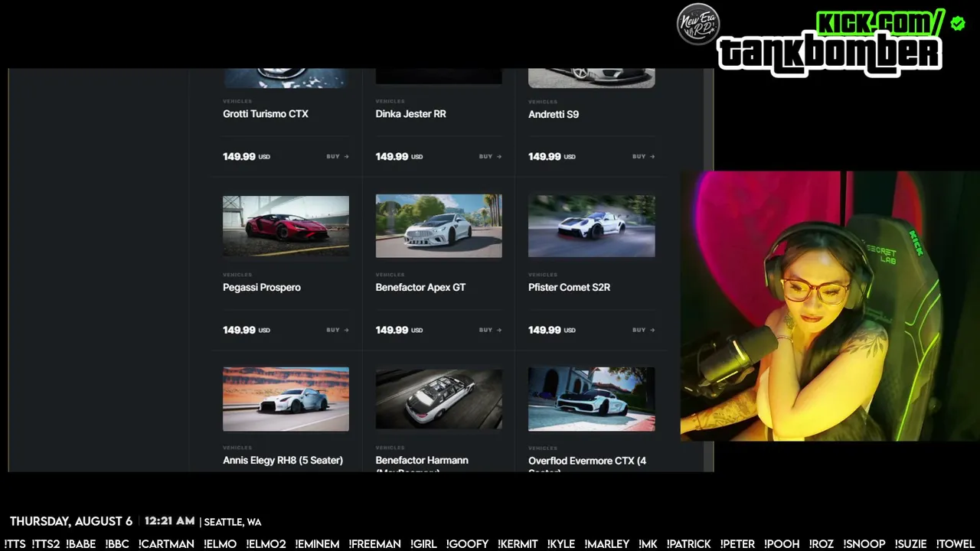Click the streamer webcam feed
The image size is (980, 551).
click(830, 306)
